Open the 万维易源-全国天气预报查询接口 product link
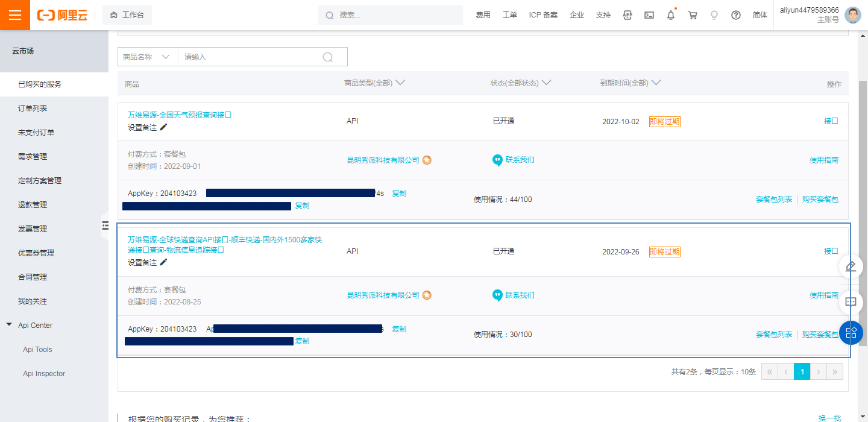868x422 pixels. pos(180,115)
